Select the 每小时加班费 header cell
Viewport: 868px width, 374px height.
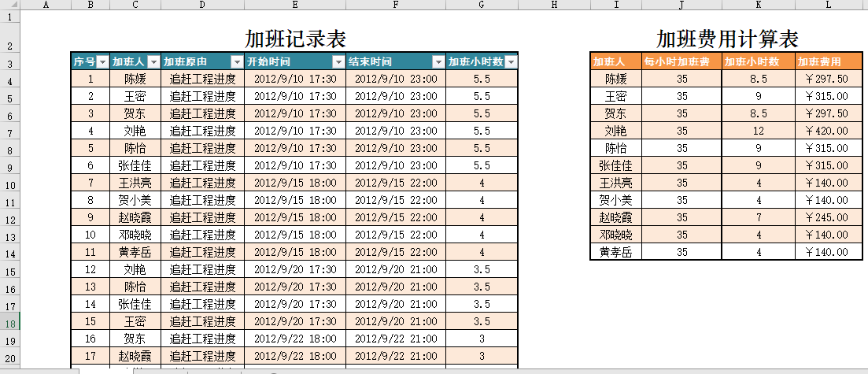coord(681,61)
